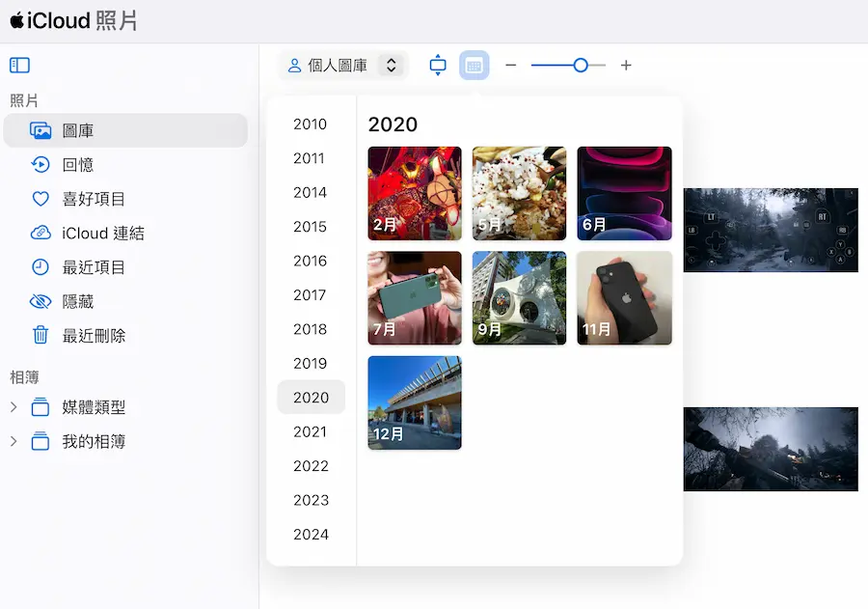Viewport: 868px width, 609px height.
Task: Jump to year 2015
Action: (x=311, y=227)
